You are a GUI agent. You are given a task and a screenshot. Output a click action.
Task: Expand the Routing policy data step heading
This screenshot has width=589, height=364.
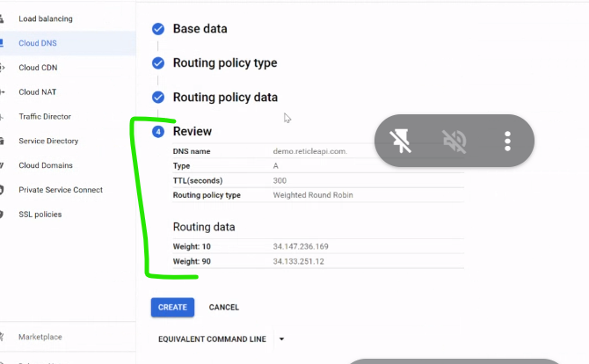point(225,97)
